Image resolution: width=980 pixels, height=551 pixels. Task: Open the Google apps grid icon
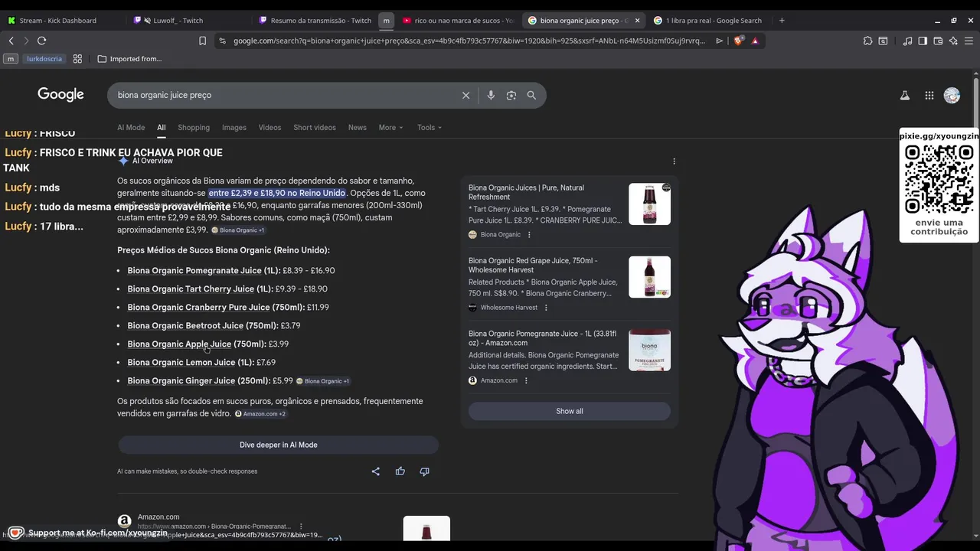click(x=929, y=96)
